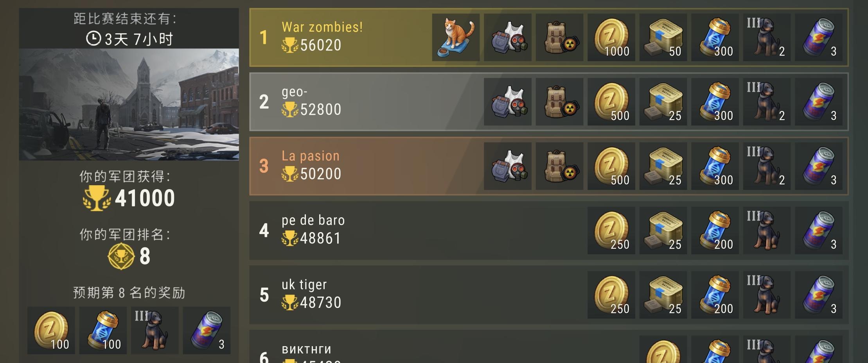Image resolution: width=868 pixels, height=363 pixels.
Task: Click the expected 100 coin reward icon
Action: coord(51,331)
